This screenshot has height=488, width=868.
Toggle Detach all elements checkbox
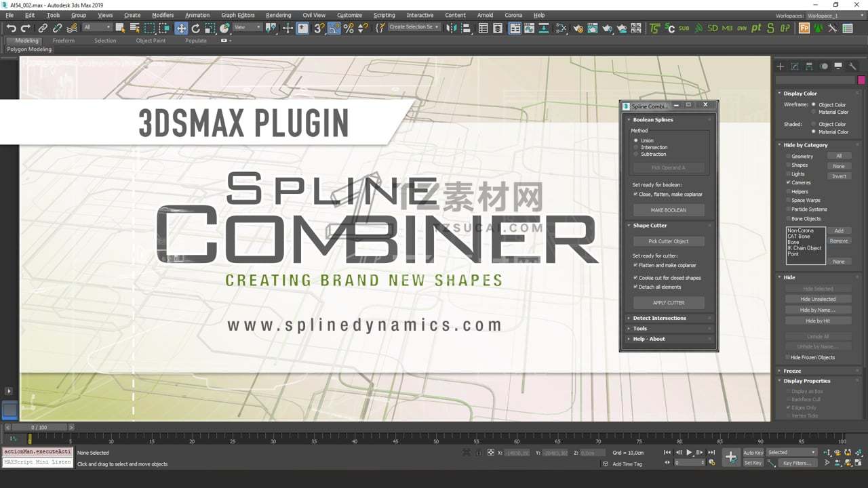[635, 287]
